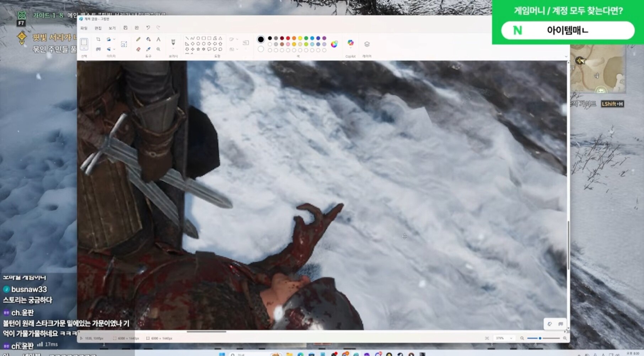Expand the brush type dropdown
The height and width of the screenshot is (356, 644).
(173, 49)
